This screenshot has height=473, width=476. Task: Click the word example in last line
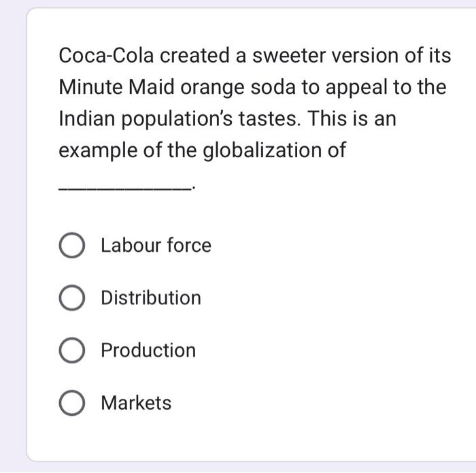coord(98,151)
